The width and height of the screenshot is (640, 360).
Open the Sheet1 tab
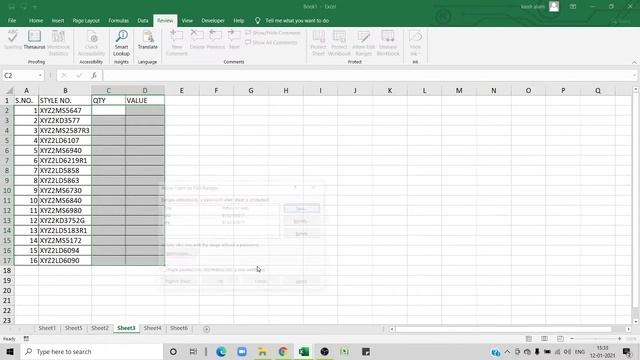47,328
